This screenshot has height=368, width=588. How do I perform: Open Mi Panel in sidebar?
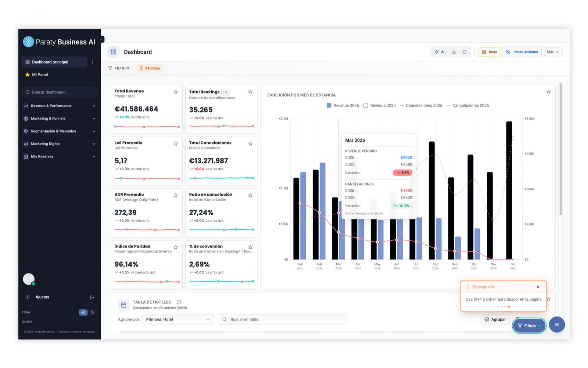tap(40, 75)
